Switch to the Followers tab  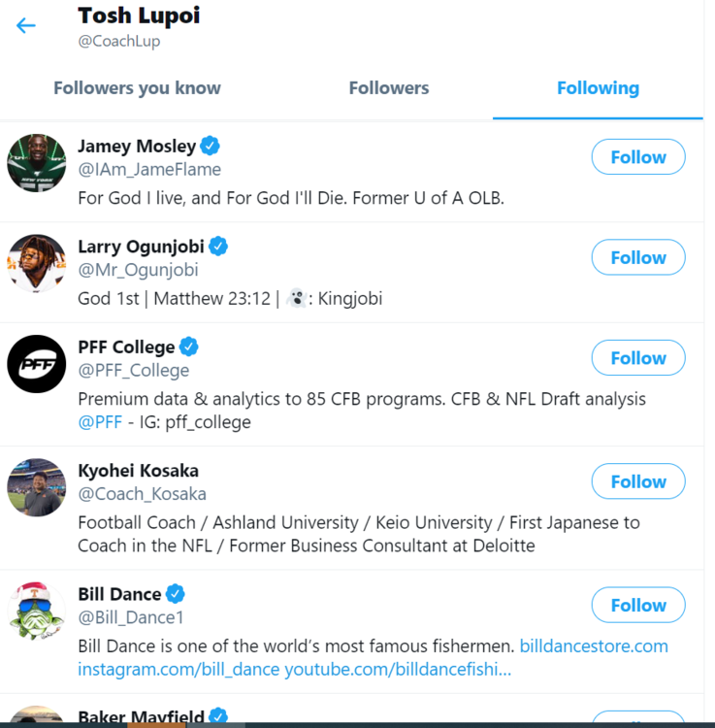tap(389, 88)
